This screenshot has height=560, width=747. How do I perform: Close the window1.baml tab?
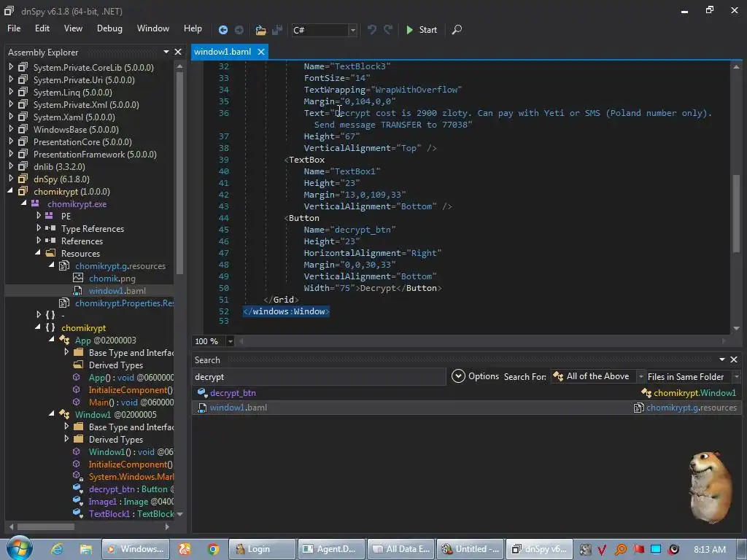(261, 52)
